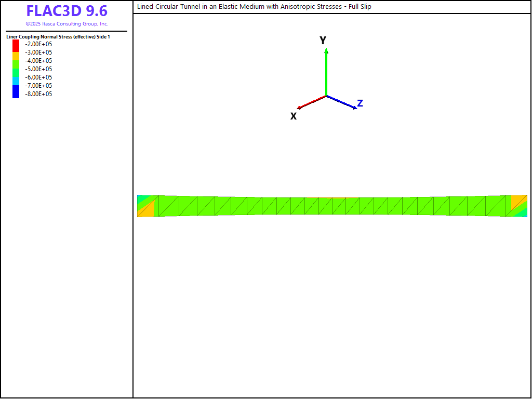Viewport: 532px width, 399px height.
Task: Click the blue Z axis arrow
Action: (x=341, y=102)
